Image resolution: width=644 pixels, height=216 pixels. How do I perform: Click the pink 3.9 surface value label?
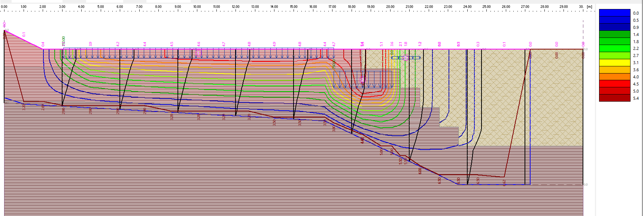pyautogui.click(x=91, y=44)
